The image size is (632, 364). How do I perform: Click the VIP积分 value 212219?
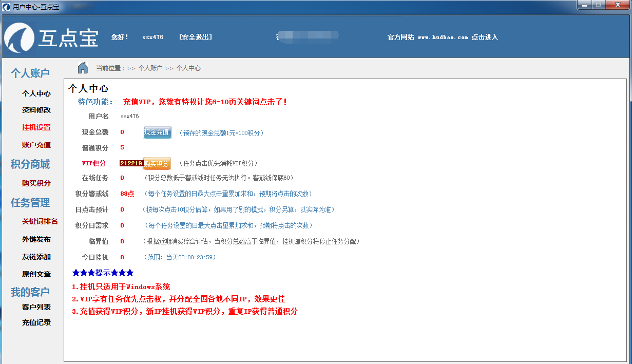pos(131,163)
